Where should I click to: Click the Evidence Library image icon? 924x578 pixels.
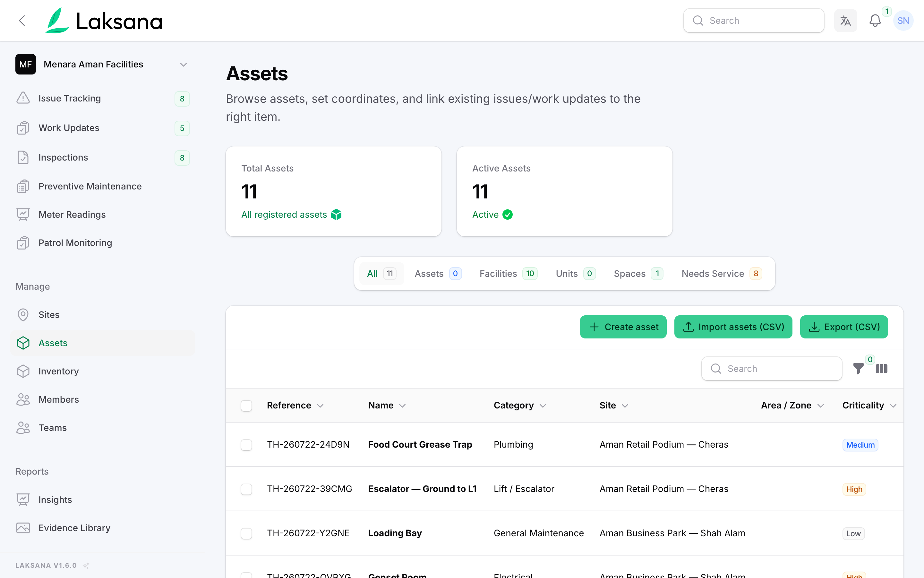click(x=23, y=528)
